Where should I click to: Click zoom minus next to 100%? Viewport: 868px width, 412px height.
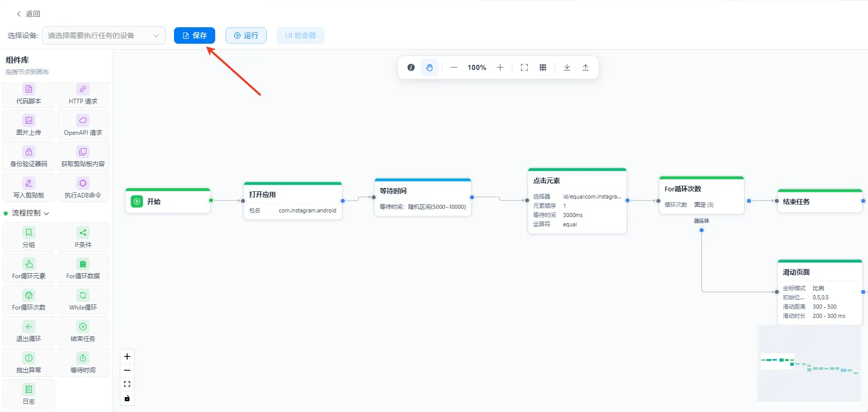[454, 67]
